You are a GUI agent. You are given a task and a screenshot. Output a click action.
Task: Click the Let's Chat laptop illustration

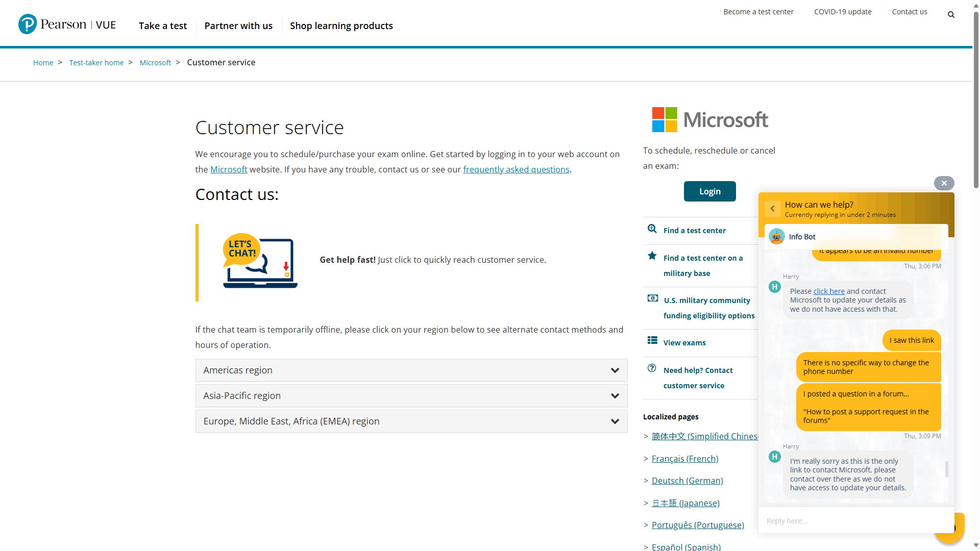click(x=260, y=261)
